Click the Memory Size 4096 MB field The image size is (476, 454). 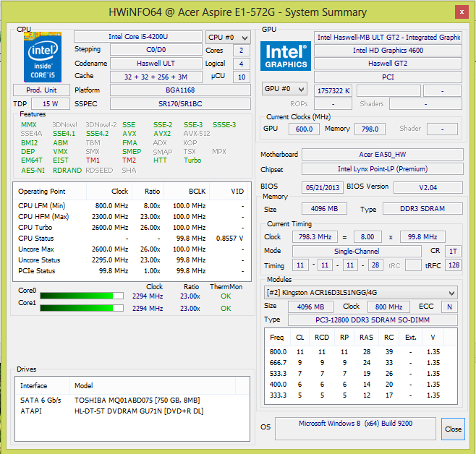(324, 209)
